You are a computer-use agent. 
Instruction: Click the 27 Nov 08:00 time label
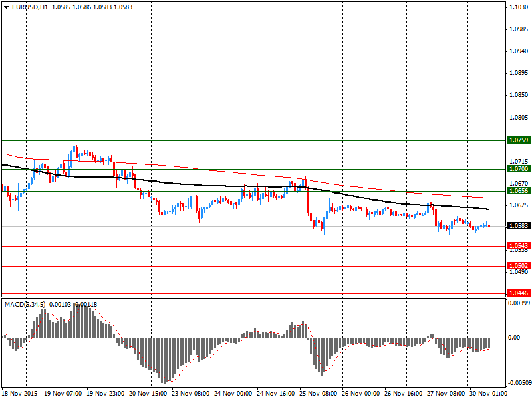(446, 394)
